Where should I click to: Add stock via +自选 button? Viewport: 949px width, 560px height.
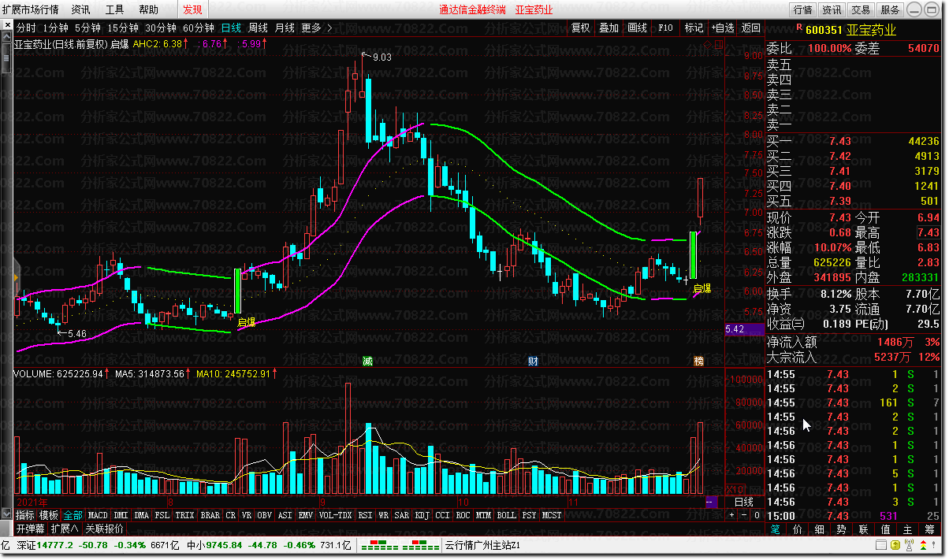coord(723,28)
